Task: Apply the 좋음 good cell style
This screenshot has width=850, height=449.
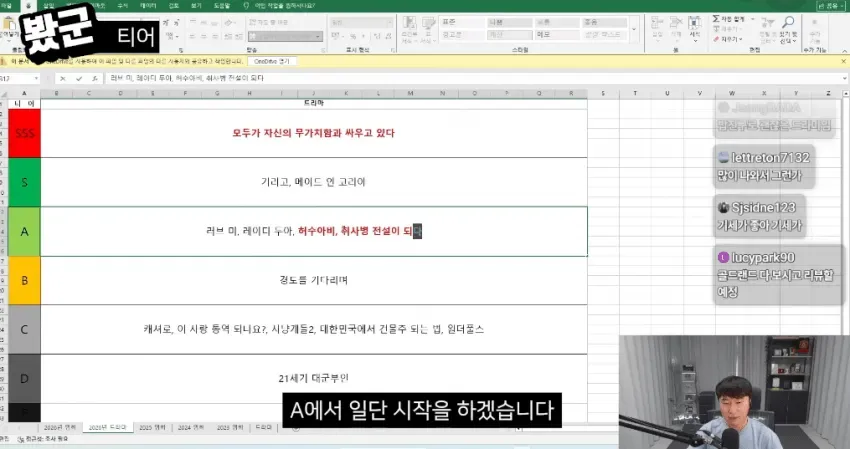Action: [x=604, y=22]
